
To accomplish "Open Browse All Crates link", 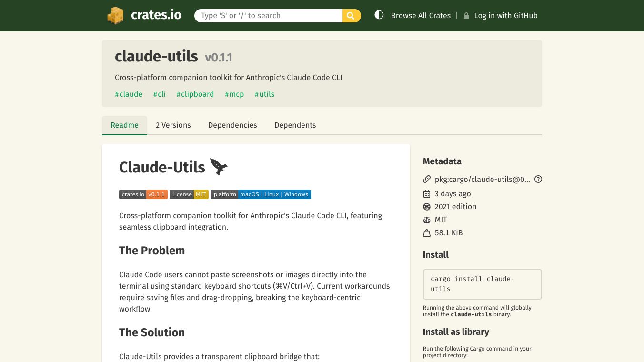I will click(421, 16).
